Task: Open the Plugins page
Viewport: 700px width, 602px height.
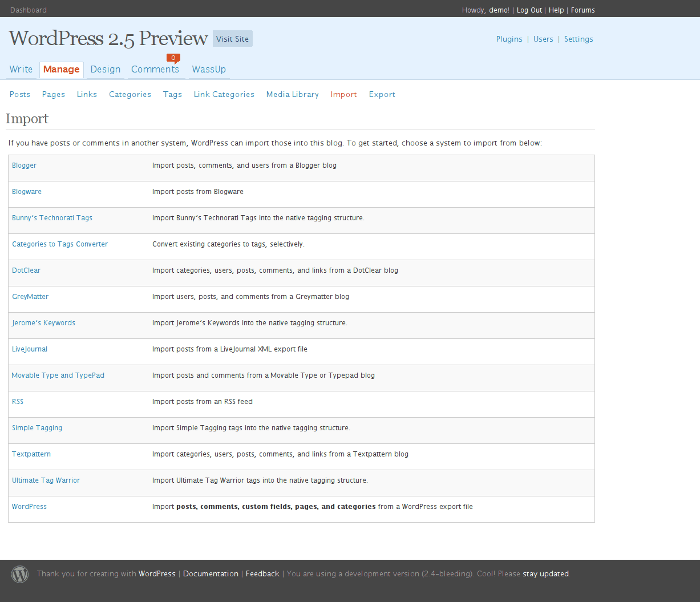Action: (509, 39)
